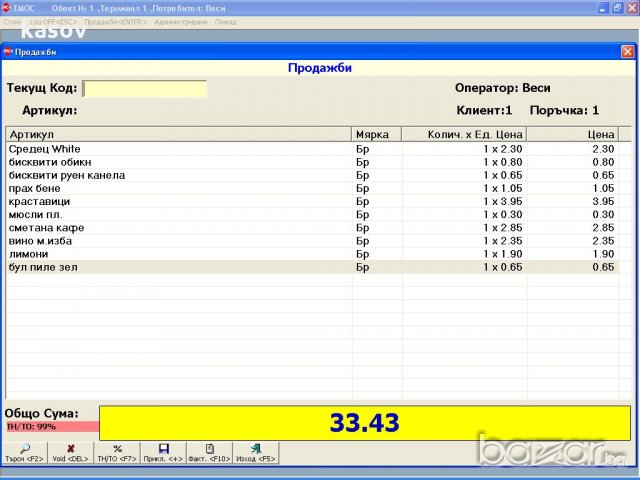Open the Факт. F10 invoice icon
The image size is (640, 480).
pyautogui.click(x=208, y=452)
